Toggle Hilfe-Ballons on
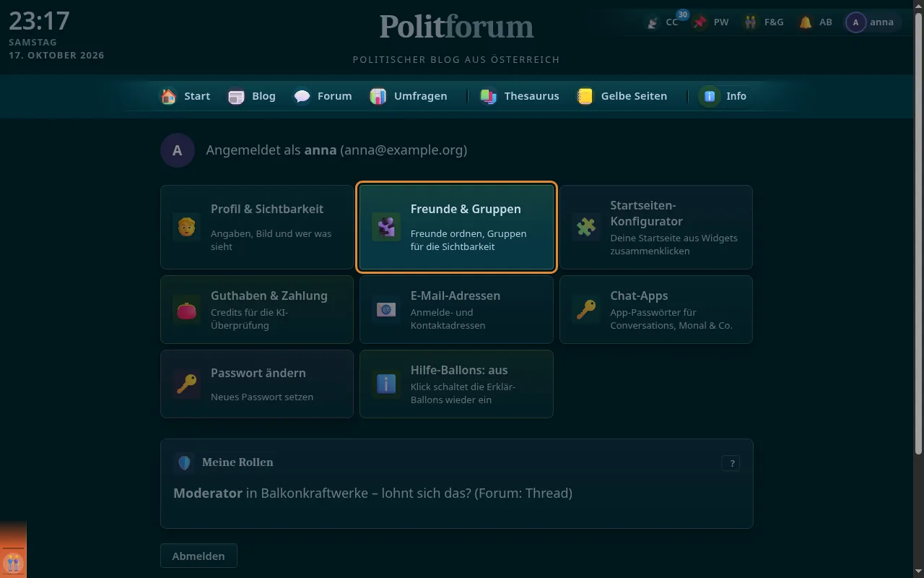 (456, 384)
